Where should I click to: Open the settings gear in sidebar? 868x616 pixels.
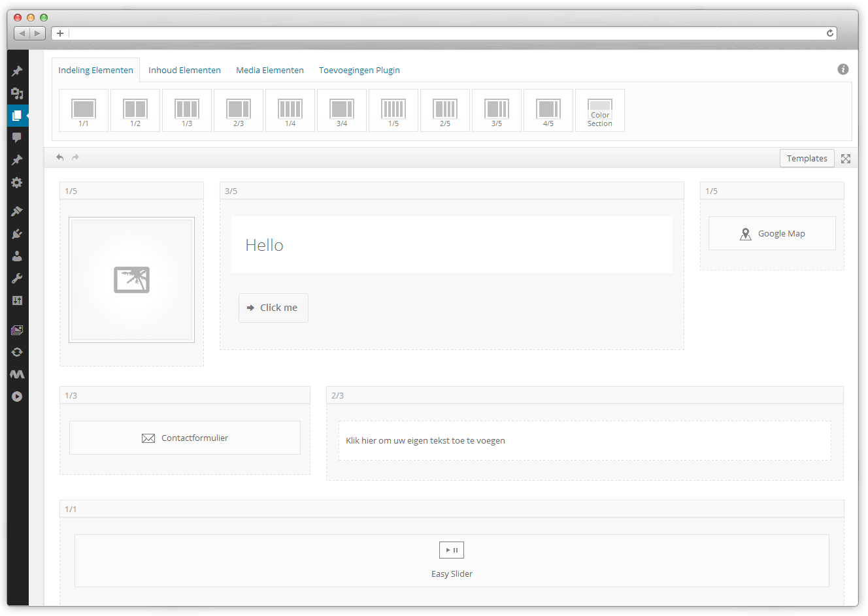point(17,183)
